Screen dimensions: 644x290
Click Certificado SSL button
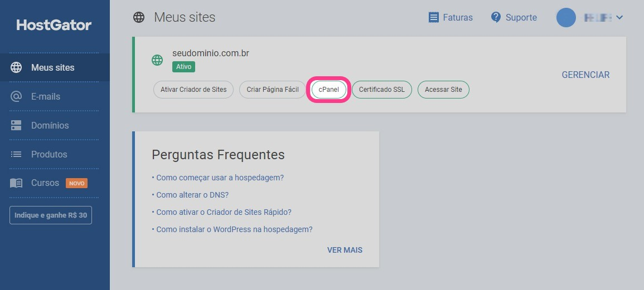(x=381, y=90)
